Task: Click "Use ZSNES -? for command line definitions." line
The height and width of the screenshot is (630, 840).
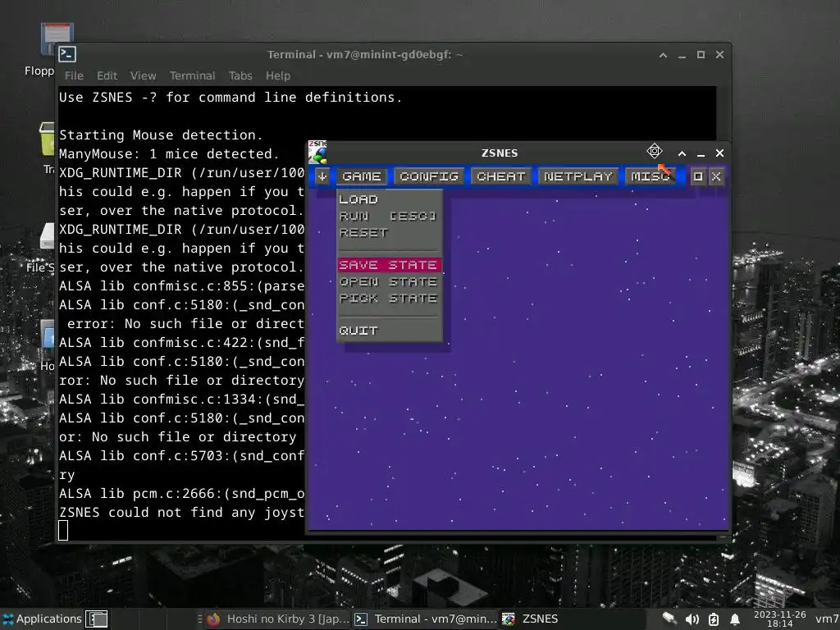Action: tap(231, 98)
